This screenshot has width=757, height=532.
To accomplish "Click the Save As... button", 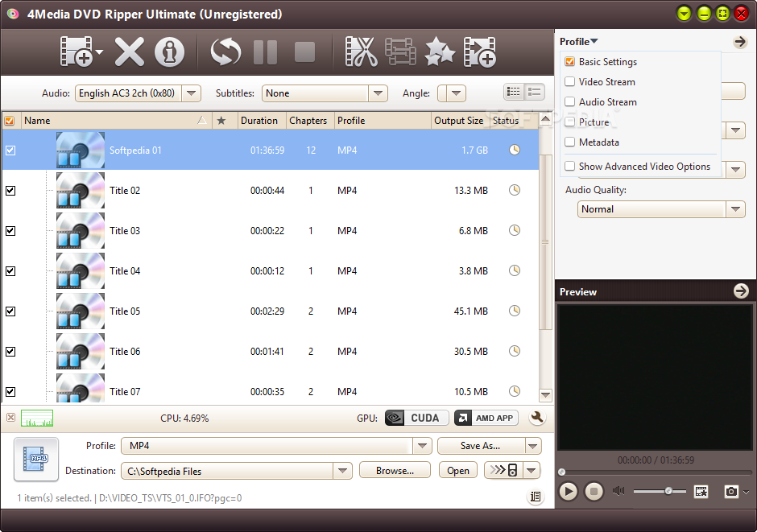I will pos(481,446).
